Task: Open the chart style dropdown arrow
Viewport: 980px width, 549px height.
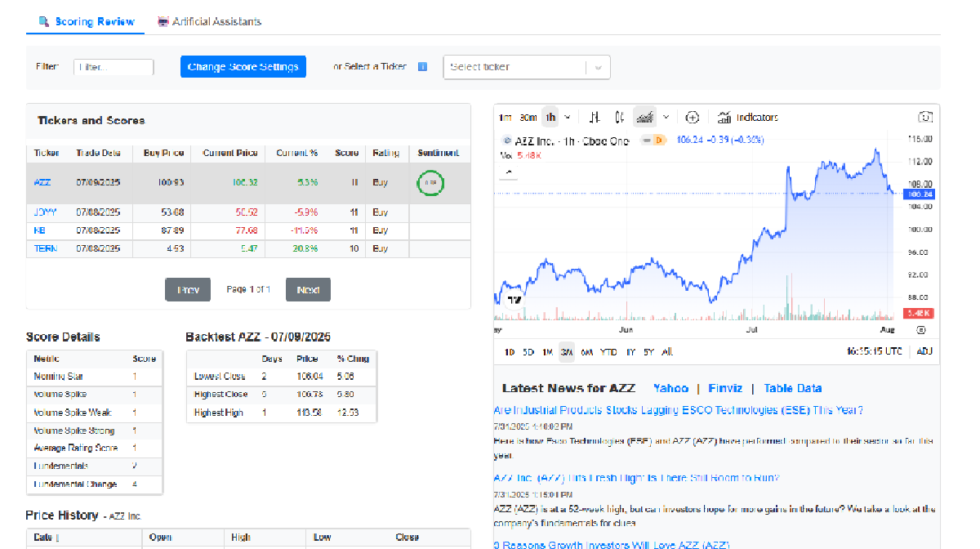Action: 666,117
